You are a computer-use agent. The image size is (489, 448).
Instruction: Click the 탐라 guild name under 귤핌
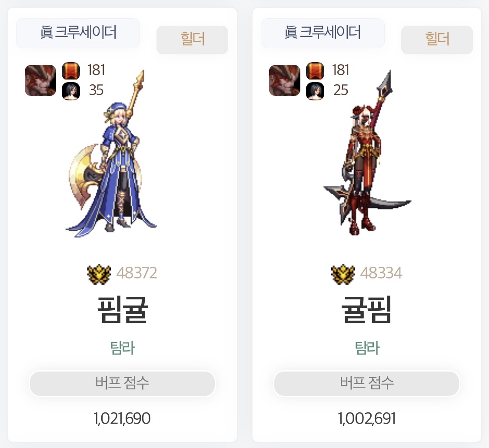pyautogui.click(x=367, y=348)
